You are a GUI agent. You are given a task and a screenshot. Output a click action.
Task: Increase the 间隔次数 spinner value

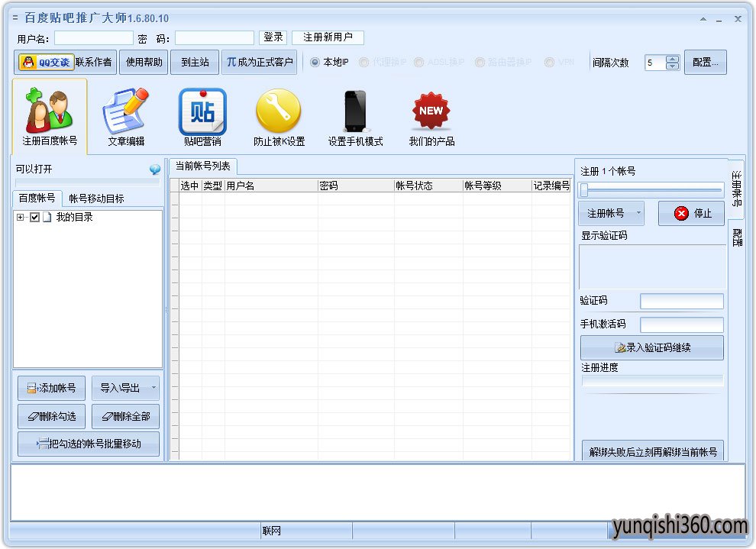[x=672, y=59]
